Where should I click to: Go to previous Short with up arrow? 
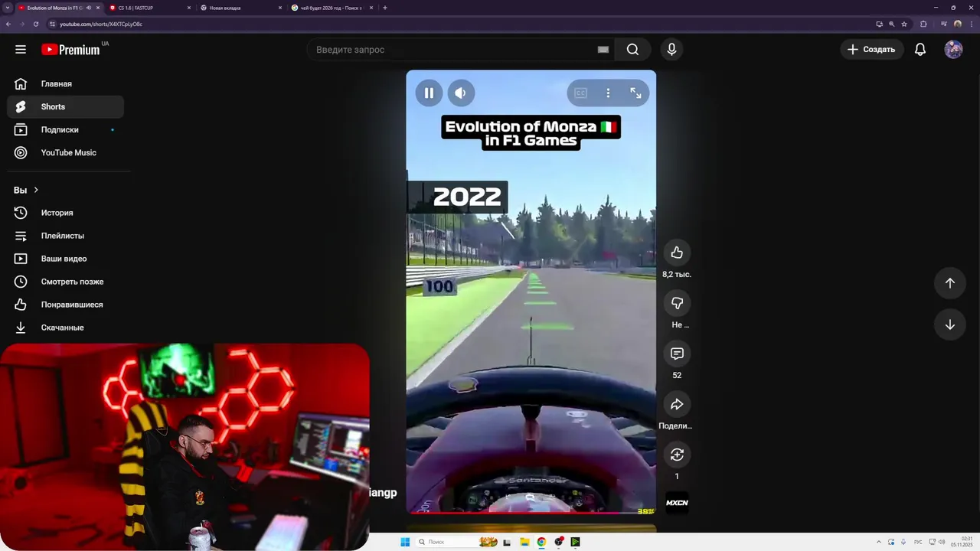(949, 283)
